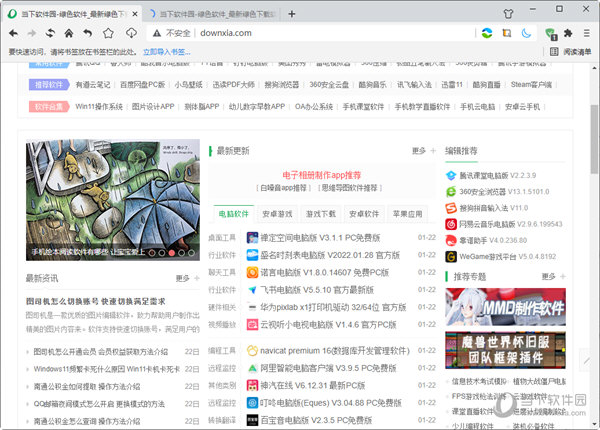The image size is (600, 430).
Task: Click the 阿里智能电脑客户端 icon
Action: 252,368
